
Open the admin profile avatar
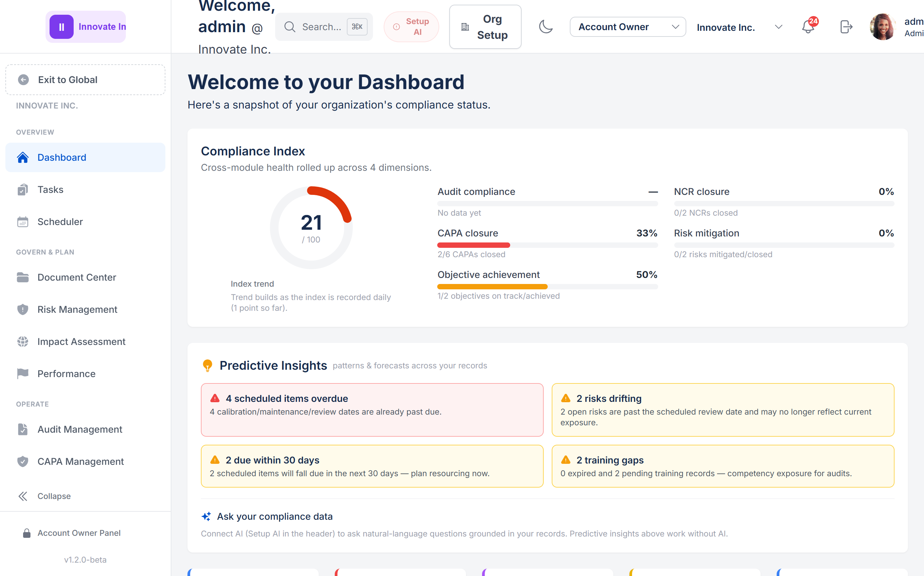pos(882,27)
